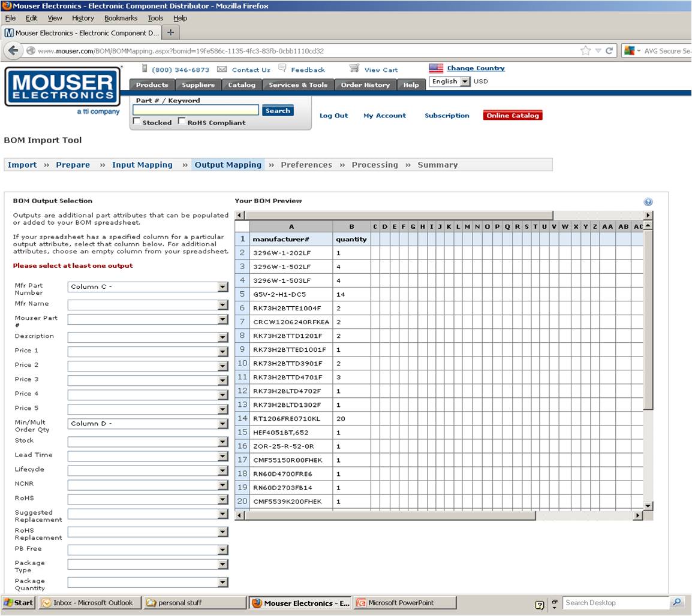
Task: Open the Services & Tools menu tab
Action: click(299, 84)
